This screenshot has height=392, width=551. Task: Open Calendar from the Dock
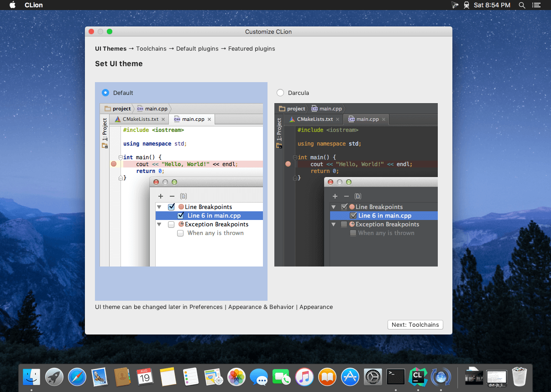click(145, 377)
